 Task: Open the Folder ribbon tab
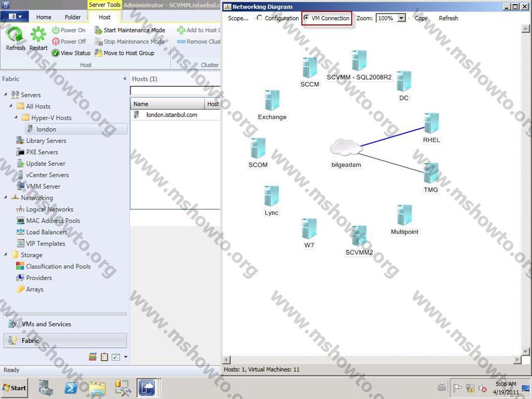[x=73, y=17]
